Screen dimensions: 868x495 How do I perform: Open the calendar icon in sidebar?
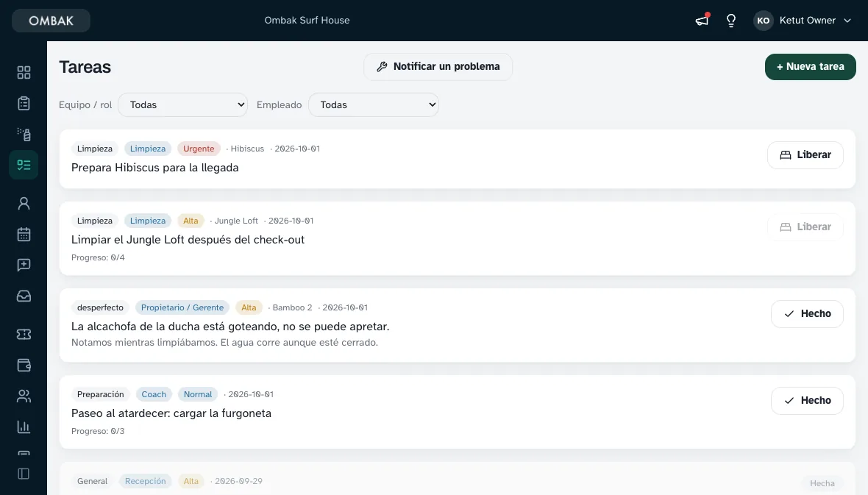pyautogui.click(x=24, y=234)
